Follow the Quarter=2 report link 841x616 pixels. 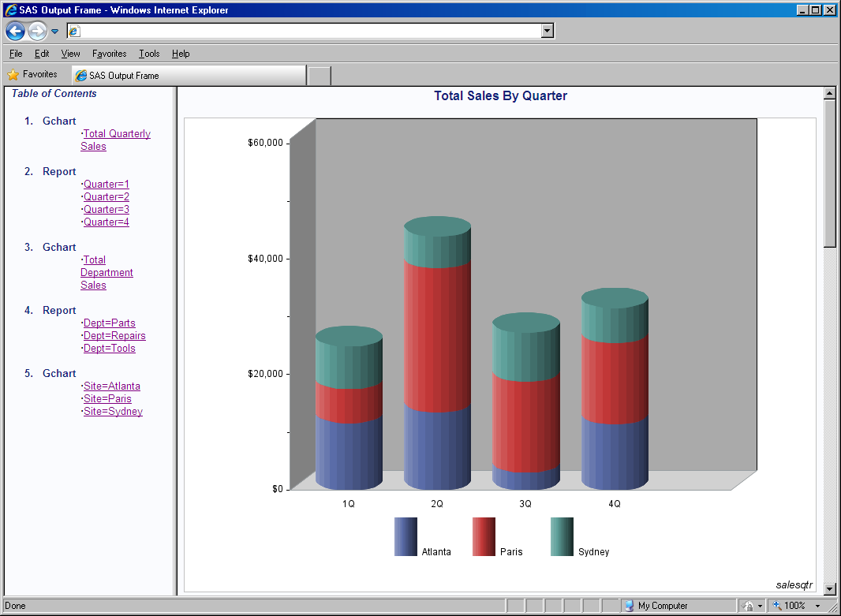pos(106,196)
